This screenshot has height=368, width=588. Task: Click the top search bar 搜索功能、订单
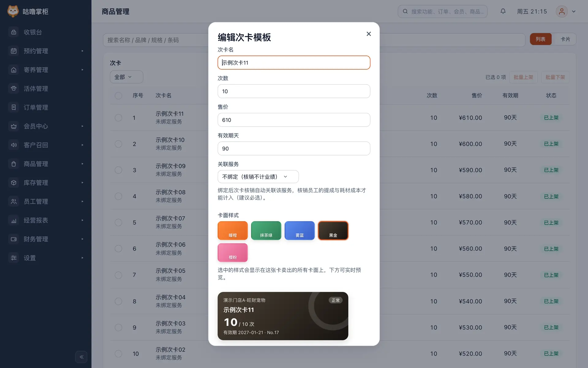tap(443, 11)
